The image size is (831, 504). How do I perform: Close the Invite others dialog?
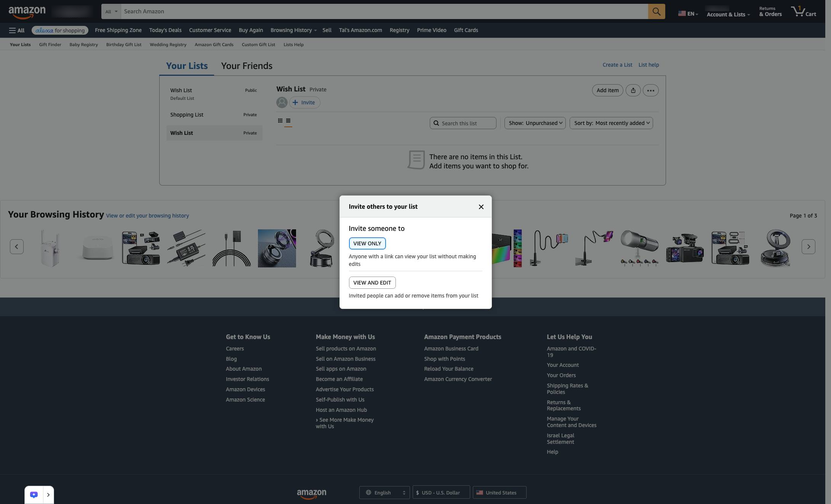click(x=481, y=207)
